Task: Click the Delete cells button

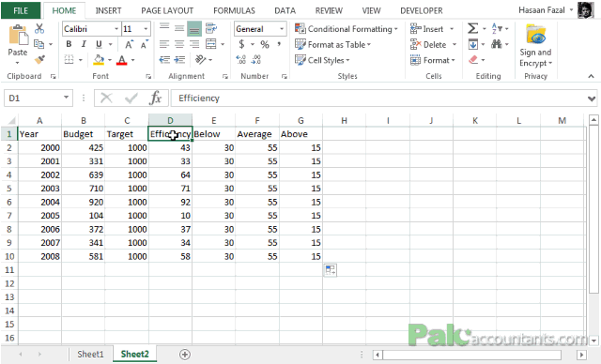Action: pyautogui.click(x=428, y=44)
